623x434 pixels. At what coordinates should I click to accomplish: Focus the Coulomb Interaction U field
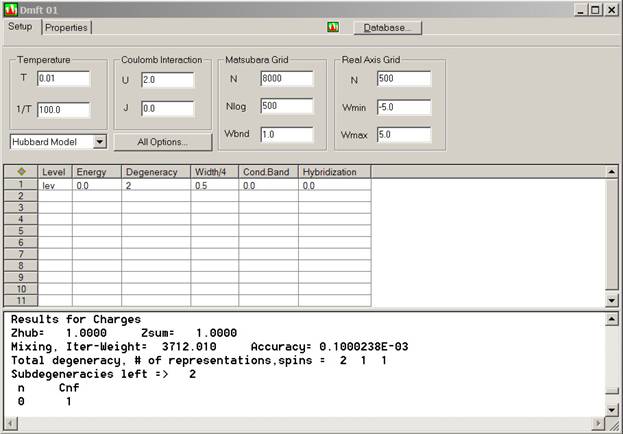pyautogui.click(x=166, y=79)
